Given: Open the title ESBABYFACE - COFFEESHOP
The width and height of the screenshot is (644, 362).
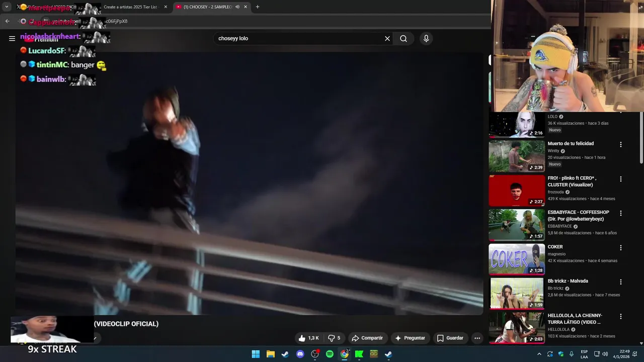Looking at the screenshot, I should pos(579,216).
